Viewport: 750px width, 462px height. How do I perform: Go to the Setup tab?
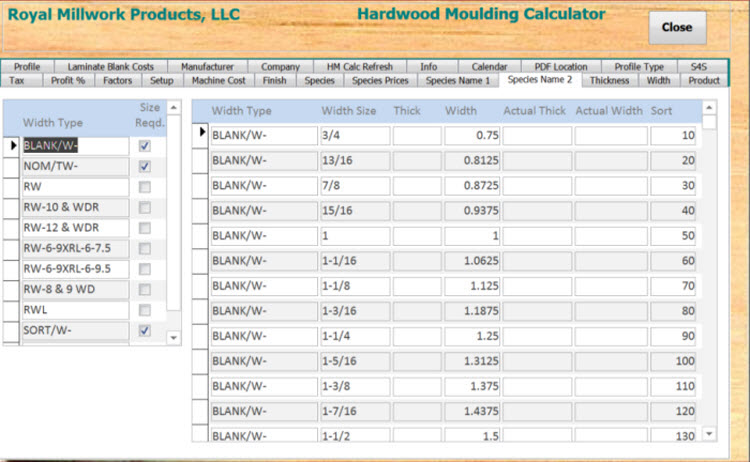click(162, 80)
